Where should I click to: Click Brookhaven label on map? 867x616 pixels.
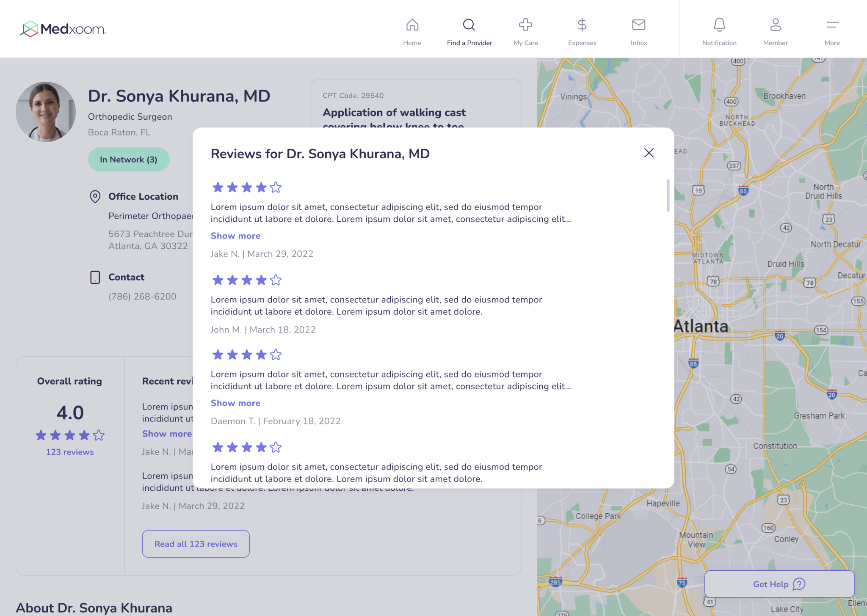point(784,96)
